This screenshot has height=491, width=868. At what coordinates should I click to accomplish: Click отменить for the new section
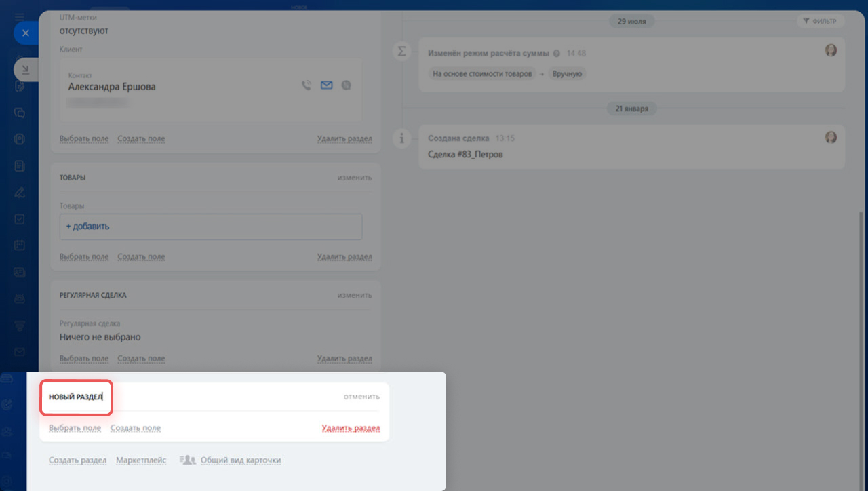[x=361, y=397]
